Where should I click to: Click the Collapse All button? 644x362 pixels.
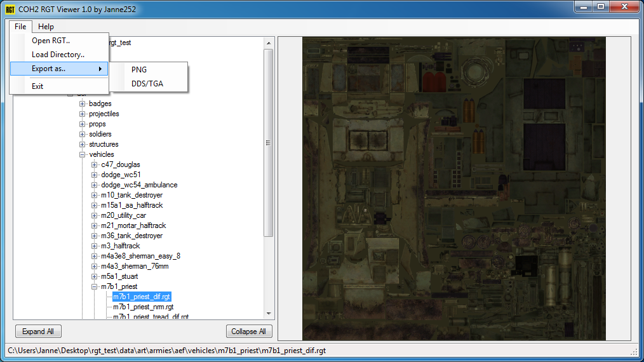tap(249, 331)
